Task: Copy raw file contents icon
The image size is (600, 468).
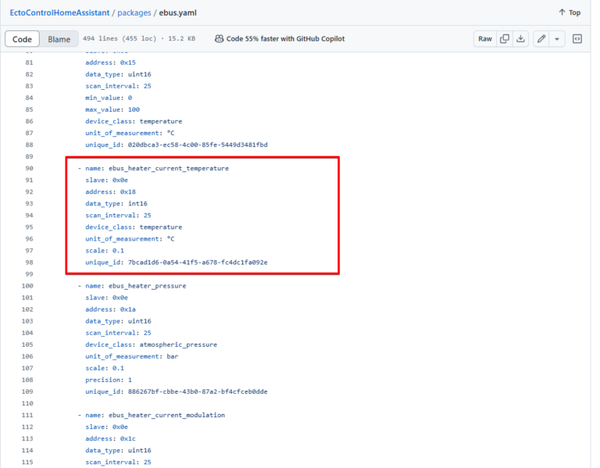Action: [505, 39]
